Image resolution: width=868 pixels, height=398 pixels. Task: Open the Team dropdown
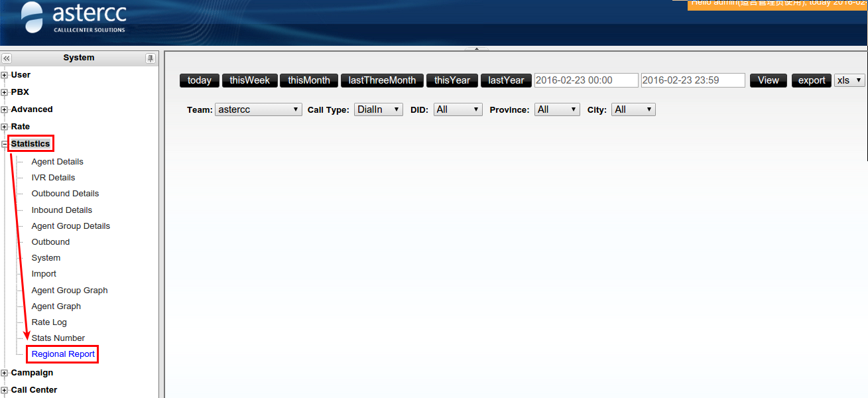click(258, 109)
